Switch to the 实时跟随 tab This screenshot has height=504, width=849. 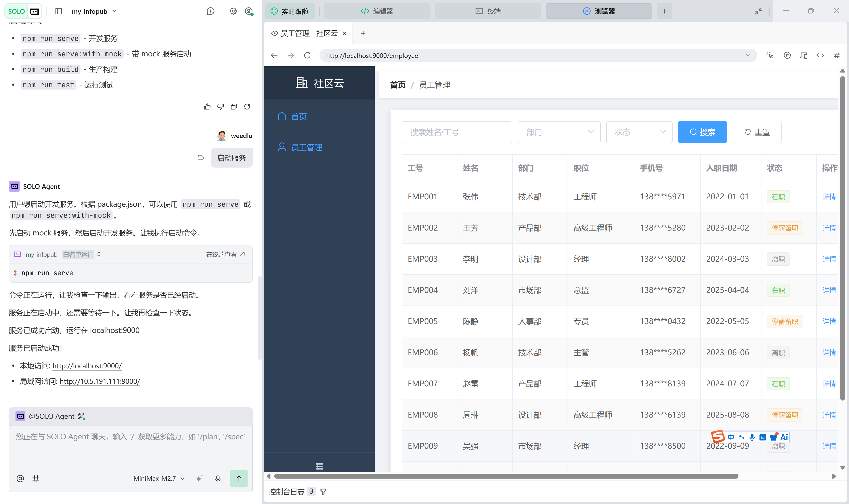click(290, 11)
